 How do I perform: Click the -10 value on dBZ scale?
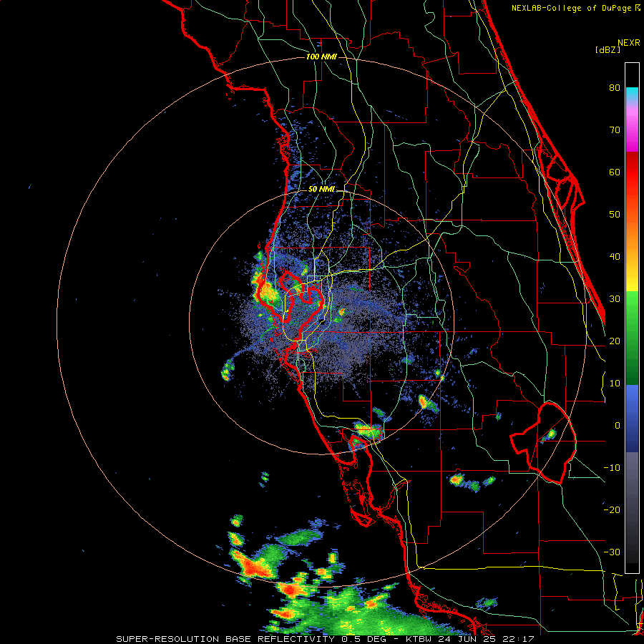pos(612,468)
